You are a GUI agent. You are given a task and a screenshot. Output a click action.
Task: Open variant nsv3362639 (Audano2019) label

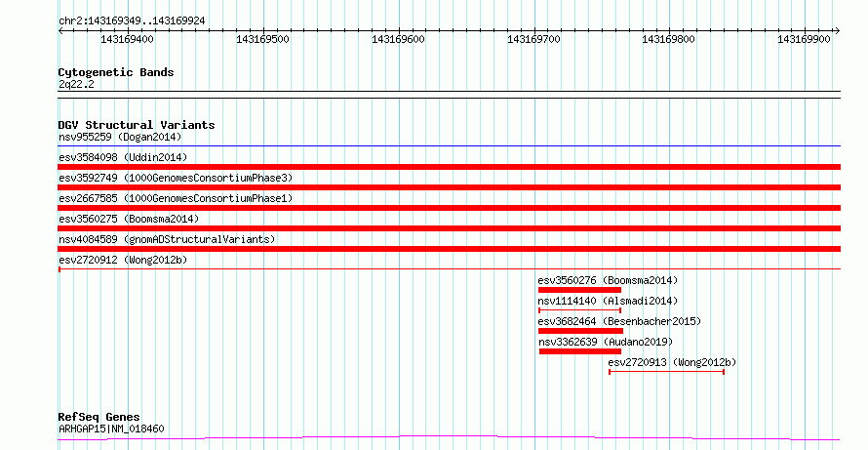(x=606, y=342)
